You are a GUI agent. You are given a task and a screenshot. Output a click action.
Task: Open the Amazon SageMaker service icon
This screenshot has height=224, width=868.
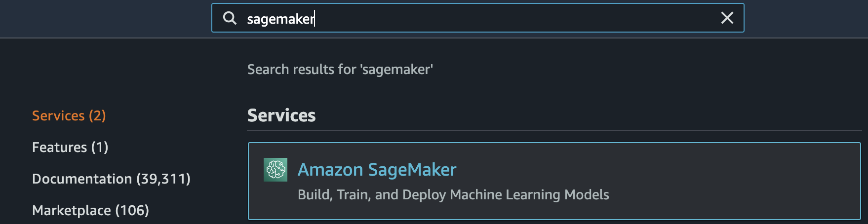(276, 170)
